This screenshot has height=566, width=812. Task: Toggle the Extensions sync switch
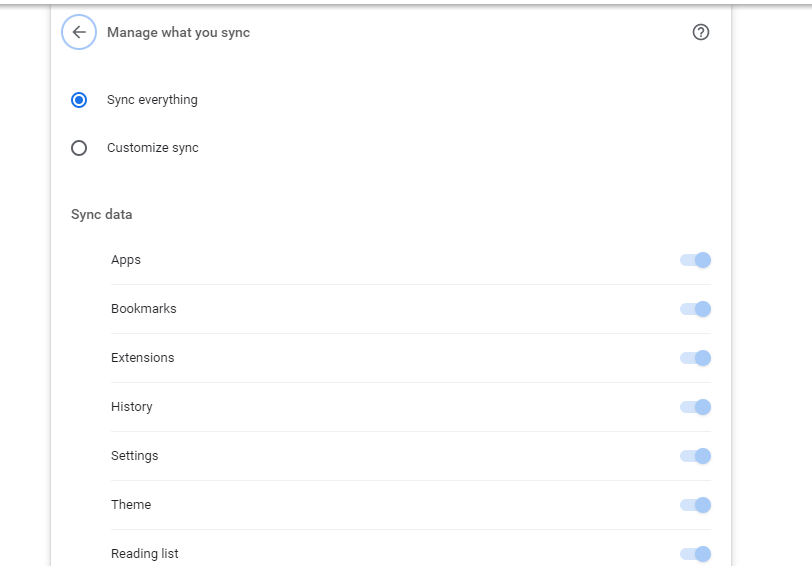pos(695,358)
